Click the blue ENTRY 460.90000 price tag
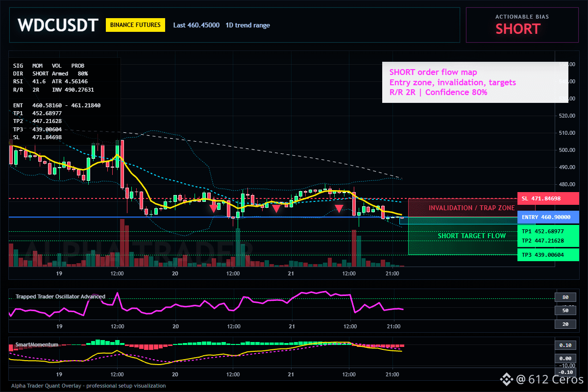 pyautogui.click(x=548, y=217)
